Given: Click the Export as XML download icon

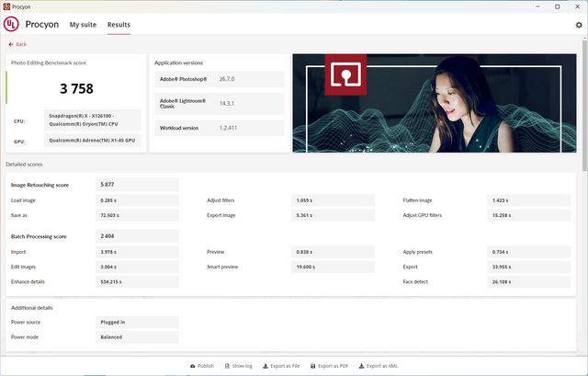Looking at the screenshot, I should (x=361, y=366).
